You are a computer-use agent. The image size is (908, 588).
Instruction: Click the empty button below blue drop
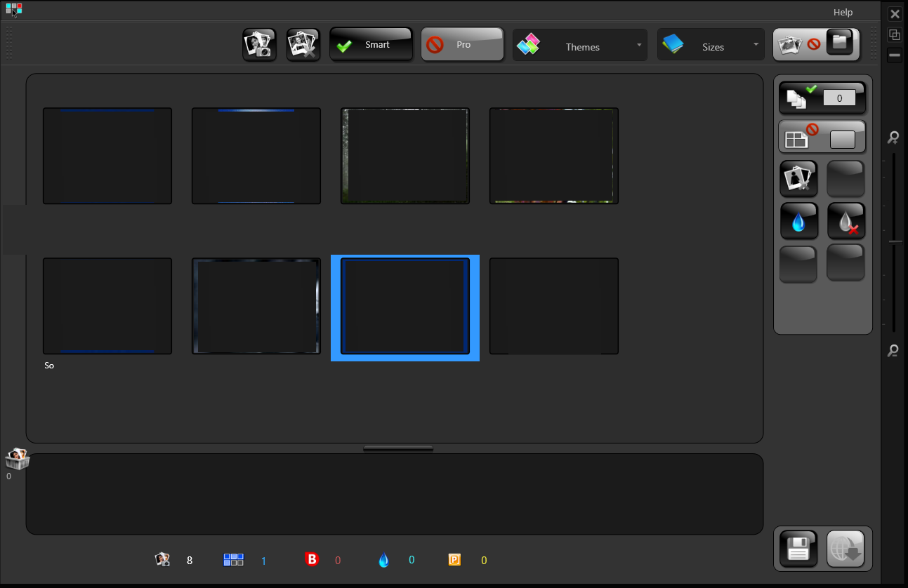(798, 264)
